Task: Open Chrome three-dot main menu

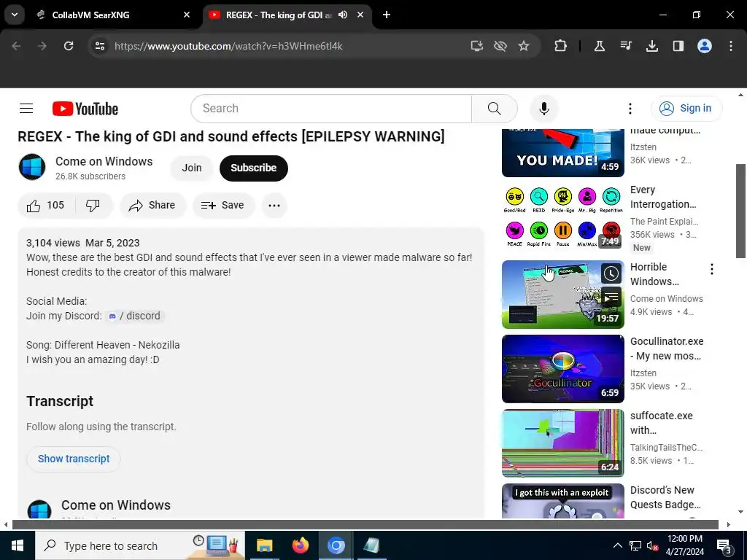Action: pos(730,46)
